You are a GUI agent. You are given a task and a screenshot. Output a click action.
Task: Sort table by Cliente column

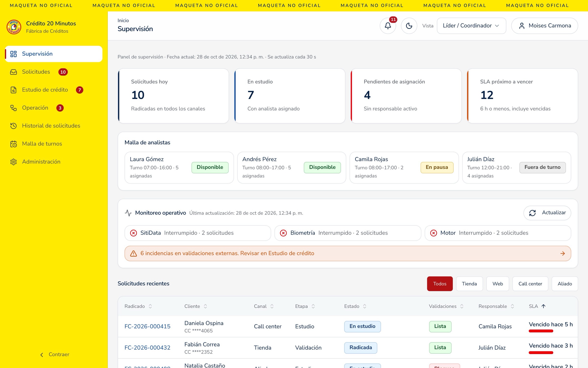click(x=196, y=306)
